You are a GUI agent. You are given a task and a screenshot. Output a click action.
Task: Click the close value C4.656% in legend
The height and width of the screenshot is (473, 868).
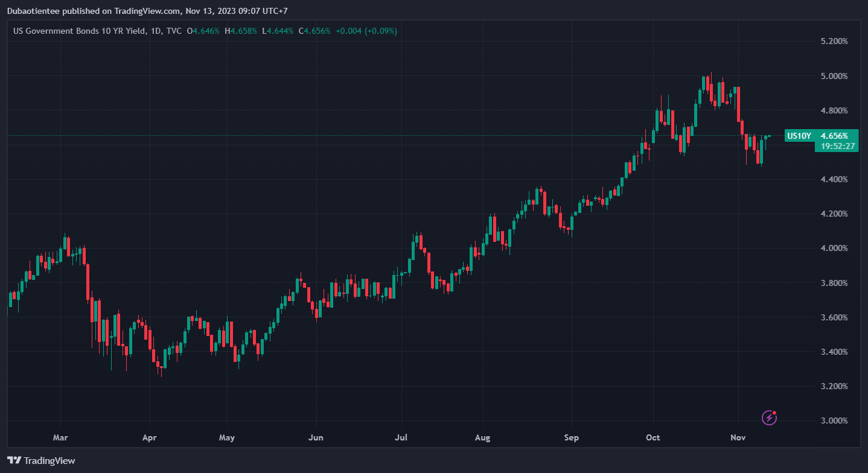coord(314,31)
